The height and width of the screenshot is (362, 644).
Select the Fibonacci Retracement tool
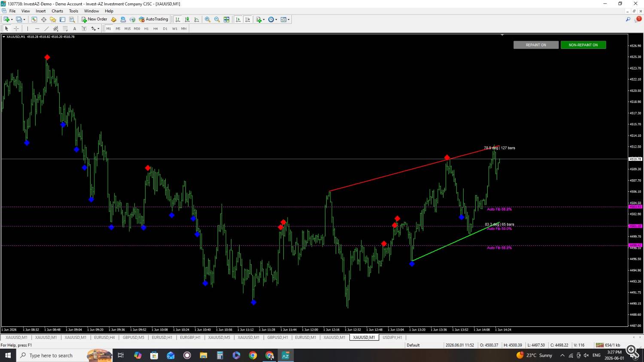point(65,29)
